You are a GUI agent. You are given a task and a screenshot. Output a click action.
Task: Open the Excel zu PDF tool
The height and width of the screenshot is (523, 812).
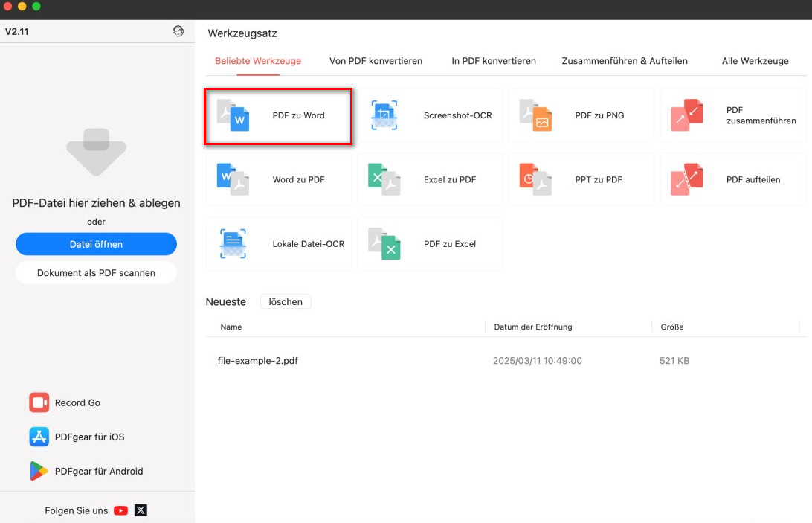pos(430,179)
